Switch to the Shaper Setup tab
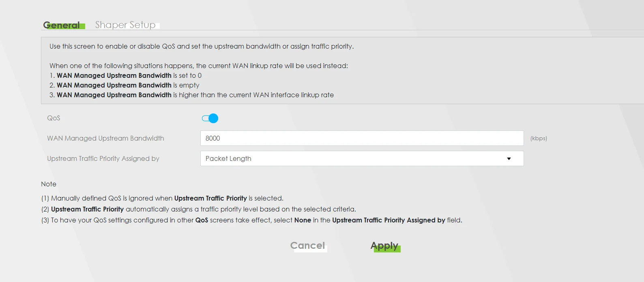The height and width of the screenshot is (282, 644). [x=125, y=25]
